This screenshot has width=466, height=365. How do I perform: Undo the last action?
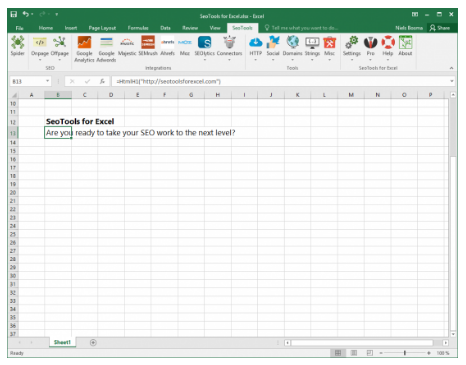tap(26, 14)
